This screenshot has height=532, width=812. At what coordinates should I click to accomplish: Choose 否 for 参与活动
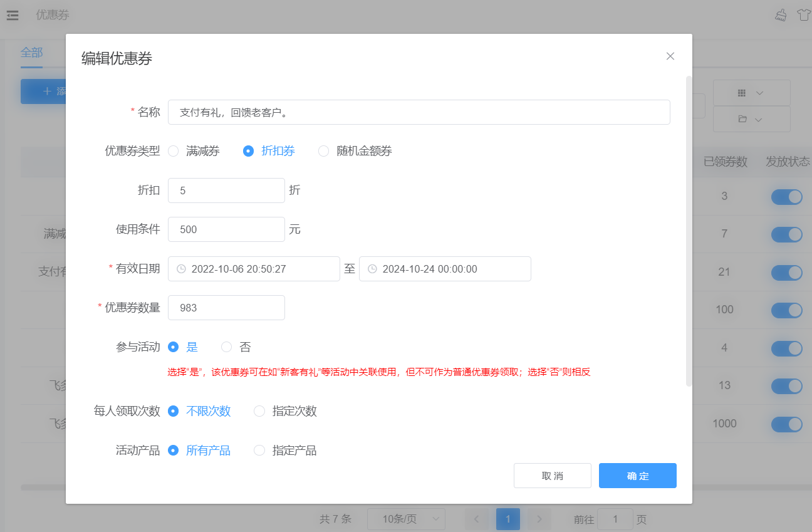point(227,347)
